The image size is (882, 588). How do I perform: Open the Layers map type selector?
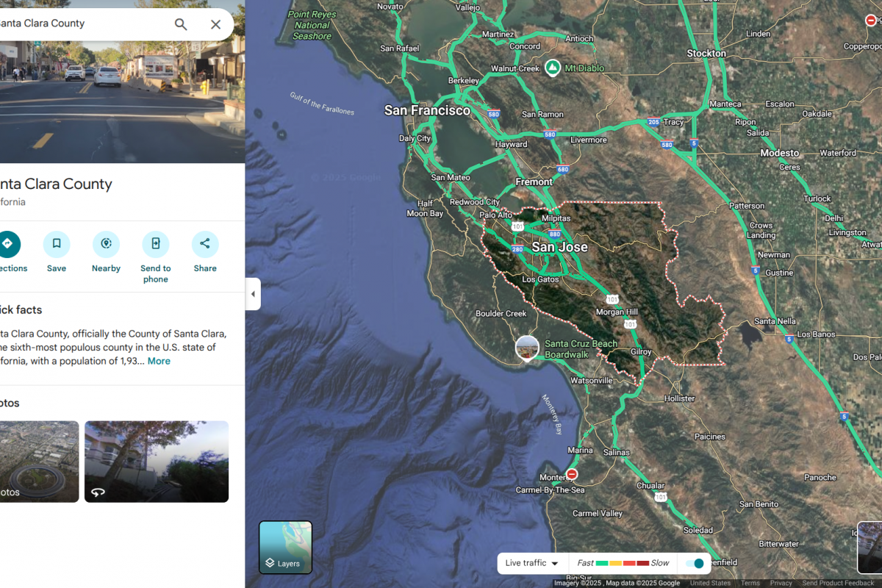click(x=285, y=547)
